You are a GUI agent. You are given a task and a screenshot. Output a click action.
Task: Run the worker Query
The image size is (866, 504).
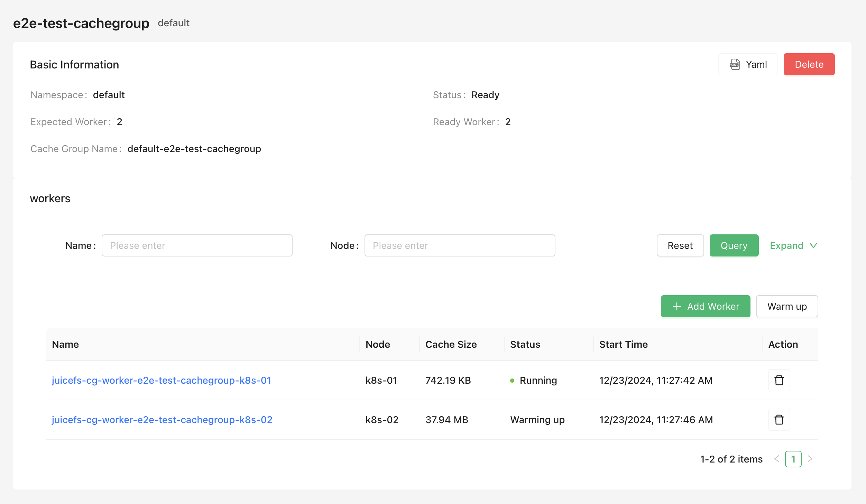tap(734, 245)
